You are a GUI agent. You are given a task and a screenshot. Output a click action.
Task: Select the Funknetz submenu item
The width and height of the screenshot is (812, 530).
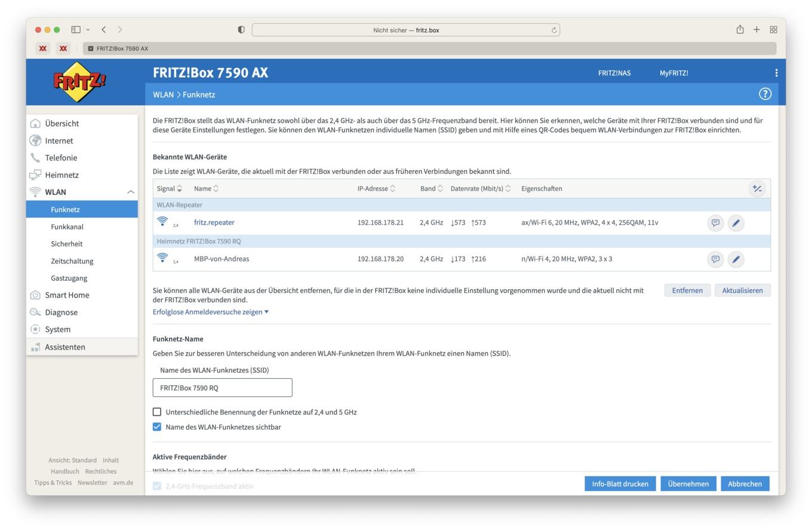(x=82, y=209)
